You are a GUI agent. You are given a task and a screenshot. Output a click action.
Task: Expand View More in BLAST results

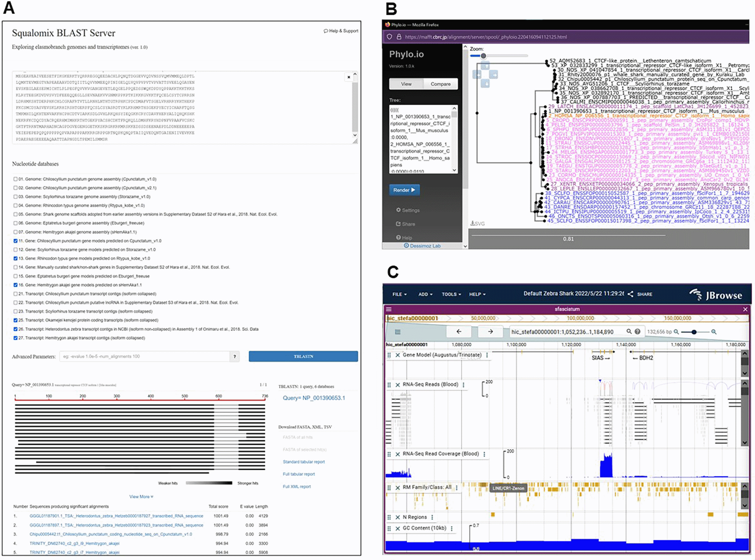pyautogui.click(x=140, y=497)
